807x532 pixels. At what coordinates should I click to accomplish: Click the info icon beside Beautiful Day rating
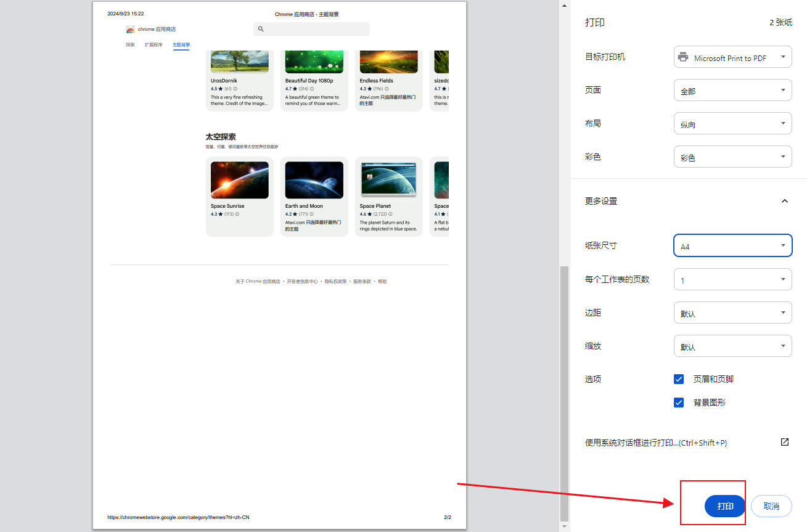(312, 89)
